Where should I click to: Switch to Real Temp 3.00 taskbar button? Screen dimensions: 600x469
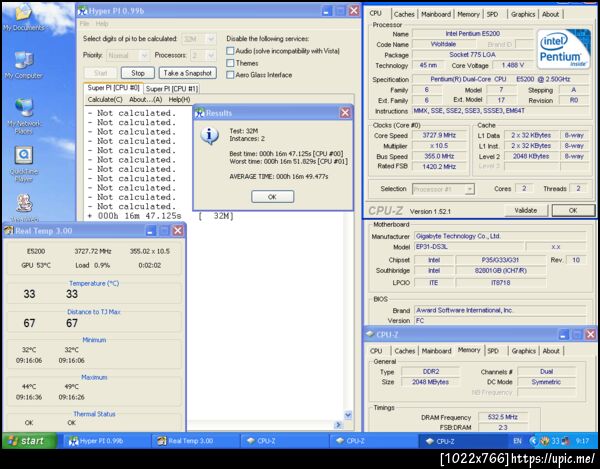(x=195, y=441)
